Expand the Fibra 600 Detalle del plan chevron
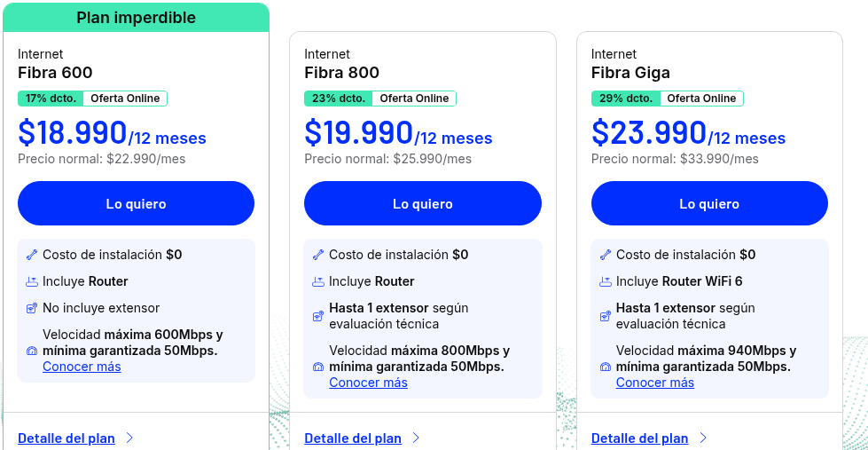The width and height of the screenshot is (868, 450). (x=129, y=438)
